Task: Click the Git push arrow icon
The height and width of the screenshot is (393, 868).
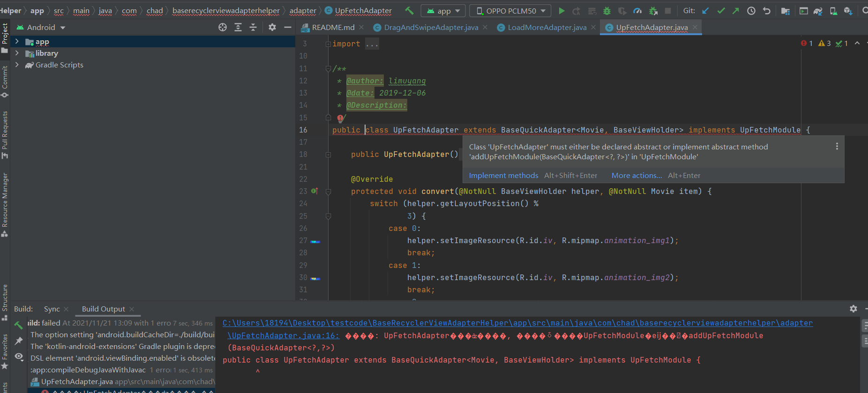Action: click(736, 10)
